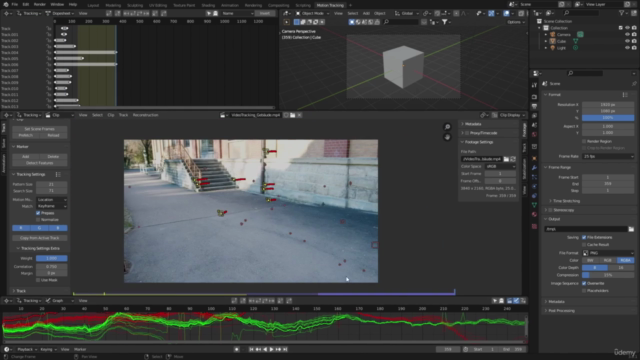This screenshot has width=640, height=360.
Task: Click the output folder browse icon
Action: click(x=631, y=229)
